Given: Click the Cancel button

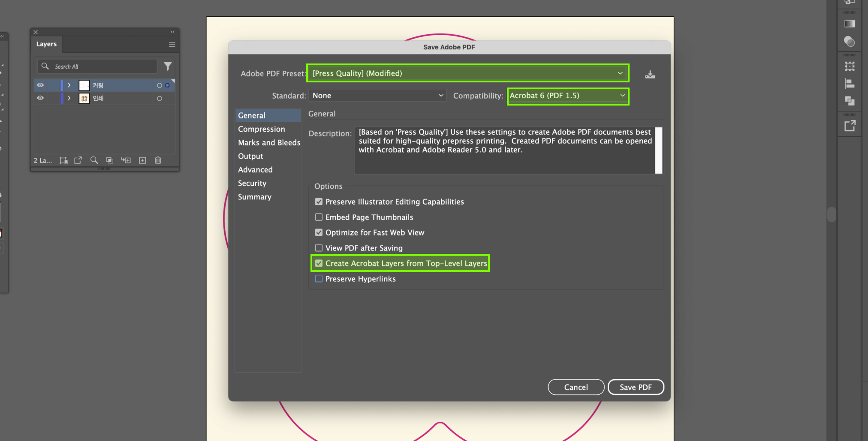Looking at the screenshot, I should point(576,387).
